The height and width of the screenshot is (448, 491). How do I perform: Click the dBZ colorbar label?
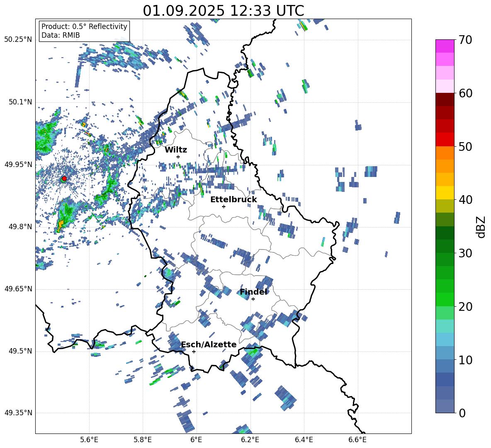tap(481, 227)
